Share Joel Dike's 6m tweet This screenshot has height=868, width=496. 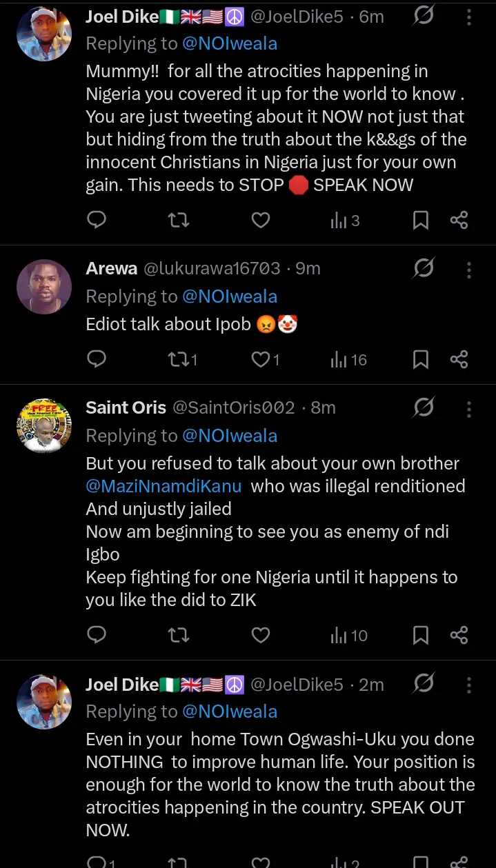[459, 221]
